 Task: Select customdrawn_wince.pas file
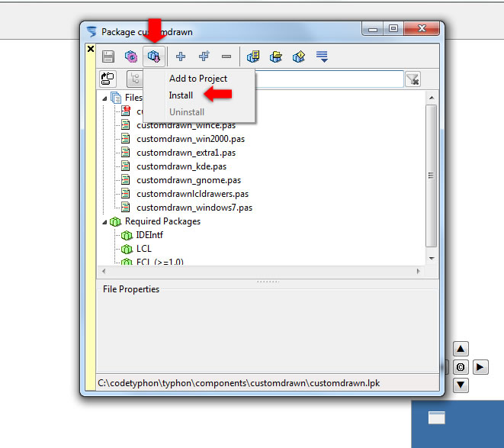(x=186, y=125)
